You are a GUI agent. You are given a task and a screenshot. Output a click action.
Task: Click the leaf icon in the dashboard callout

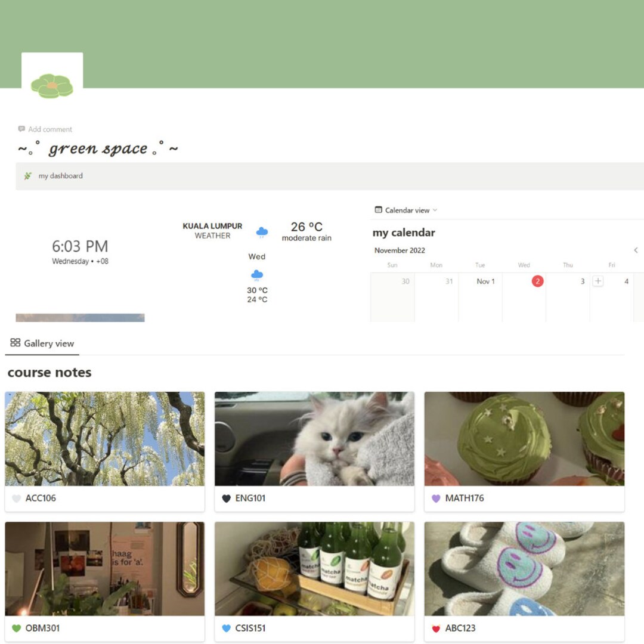(27, 176)
